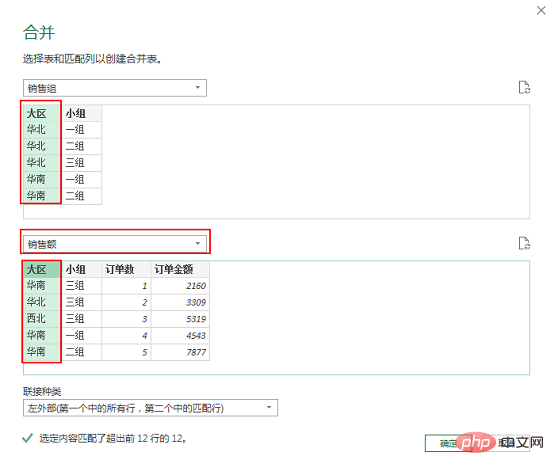Click order amount cell 2160
Screen dimensions: 554x475
pos(180,286)
